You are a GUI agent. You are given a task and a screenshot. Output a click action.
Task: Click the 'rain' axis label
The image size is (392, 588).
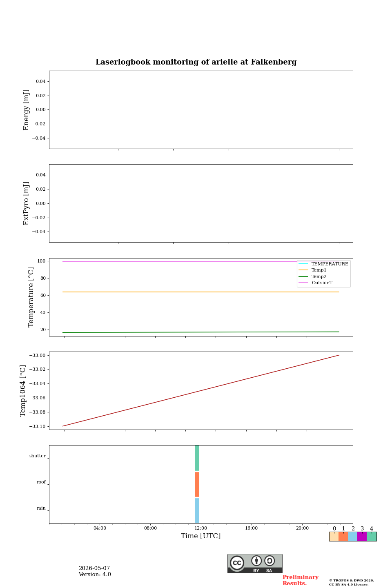(41, 508)
